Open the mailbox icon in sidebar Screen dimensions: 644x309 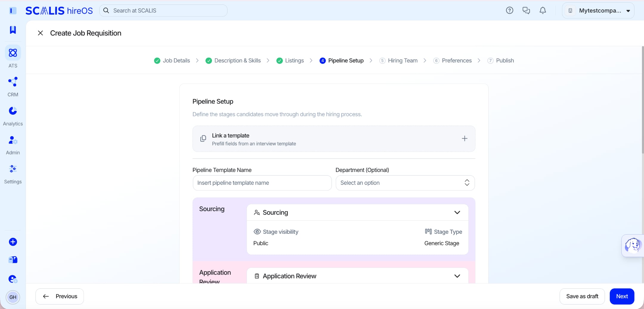13,260
